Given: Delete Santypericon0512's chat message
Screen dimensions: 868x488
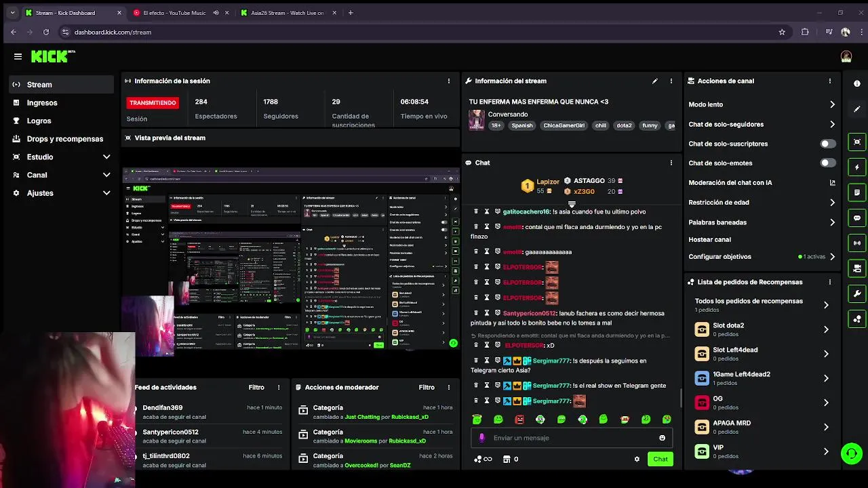Looking at the screenshot, I should tap(476, 313).
